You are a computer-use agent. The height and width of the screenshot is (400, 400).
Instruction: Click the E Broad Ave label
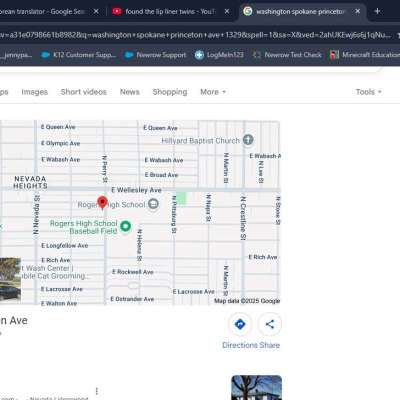click(161, 175)
